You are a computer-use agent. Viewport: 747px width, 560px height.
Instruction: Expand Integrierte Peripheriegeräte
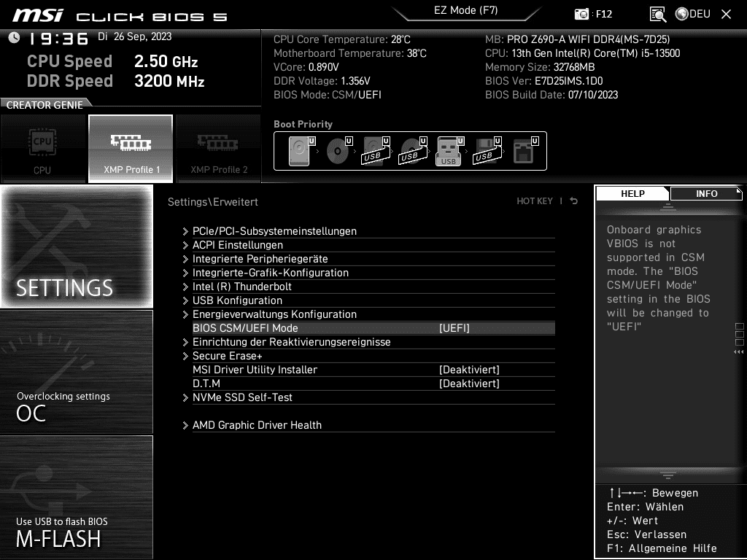(x=368, y=259)
